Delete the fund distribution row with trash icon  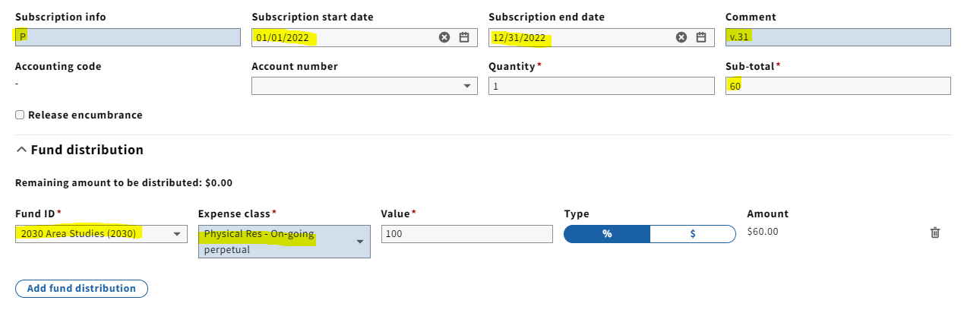[935, 232]
